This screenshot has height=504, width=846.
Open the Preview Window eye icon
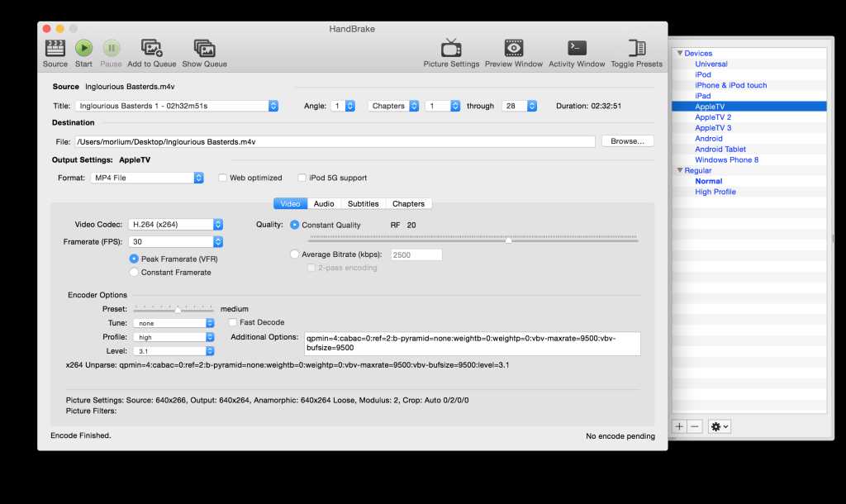click(514, 48)
